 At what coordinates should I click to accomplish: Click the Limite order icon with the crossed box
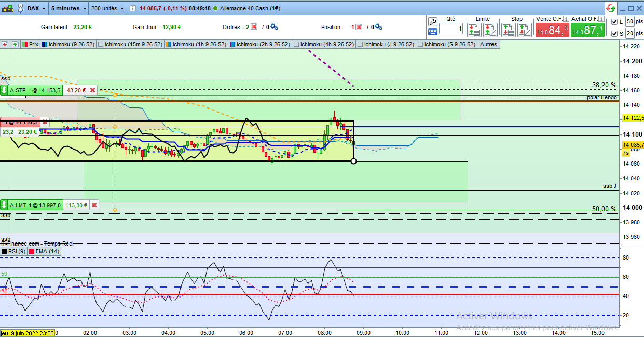pyautogui.click(x=490, y=30)
